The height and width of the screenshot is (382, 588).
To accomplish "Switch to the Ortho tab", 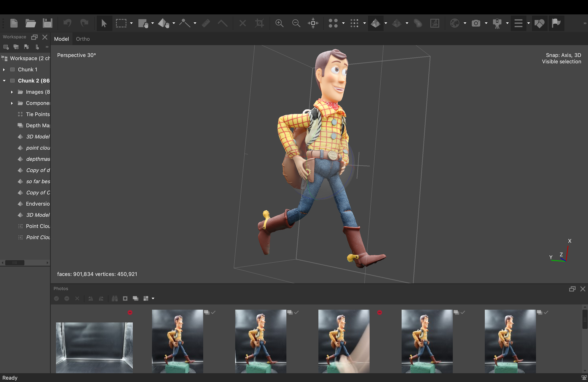I will (83, 39).
